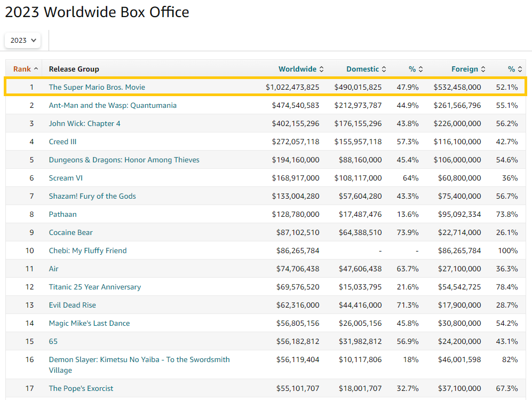This screenshot has width=532, height=400.
Task: Select worldwide gross $402,155,296
Action: coord(296,123)
